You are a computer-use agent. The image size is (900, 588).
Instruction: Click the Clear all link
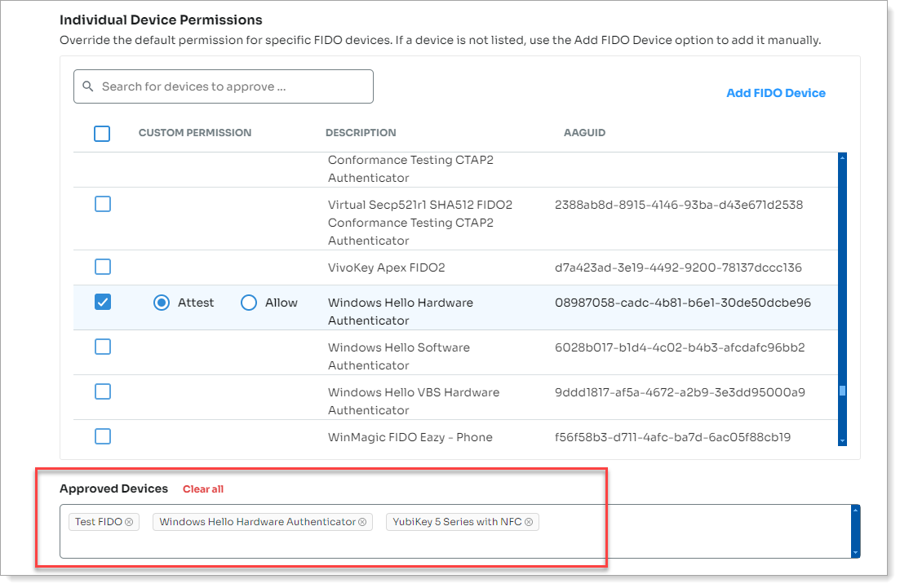(x=203, y=489)
